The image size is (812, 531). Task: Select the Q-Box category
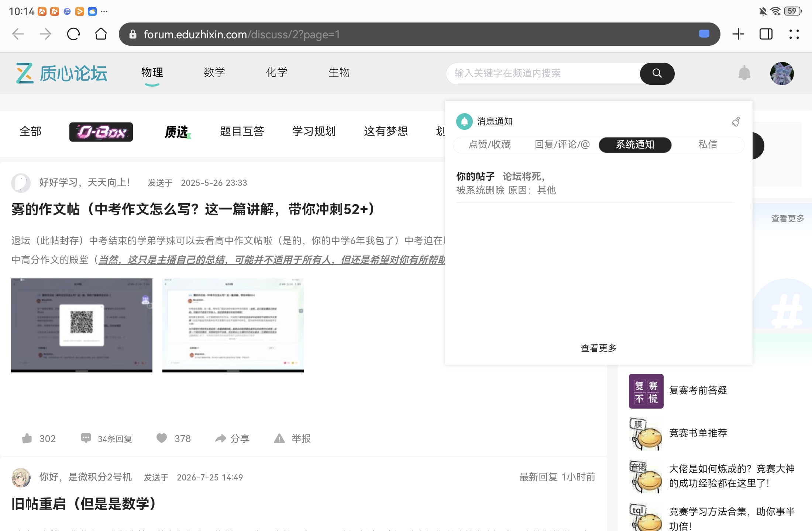click(101, 132)
